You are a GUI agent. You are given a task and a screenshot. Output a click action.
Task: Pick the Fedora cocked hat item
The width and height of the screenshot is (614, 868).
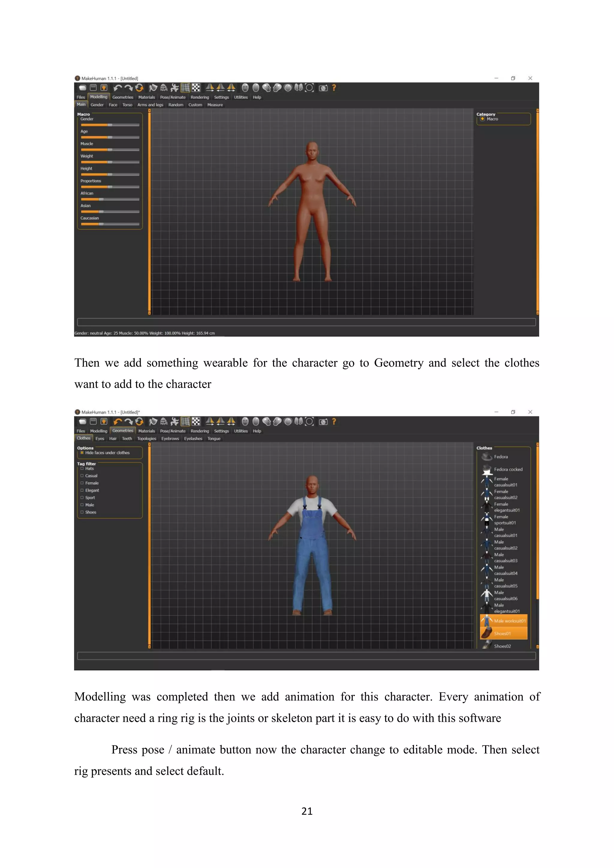pos(508,469)
